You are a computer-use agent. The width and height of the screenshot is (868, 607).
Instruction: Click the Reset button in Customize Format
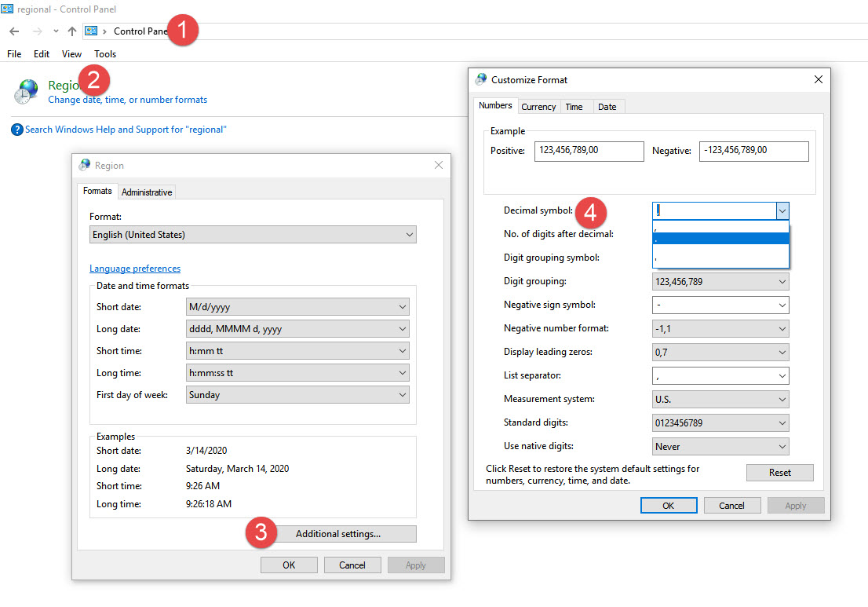click(780, 473)
